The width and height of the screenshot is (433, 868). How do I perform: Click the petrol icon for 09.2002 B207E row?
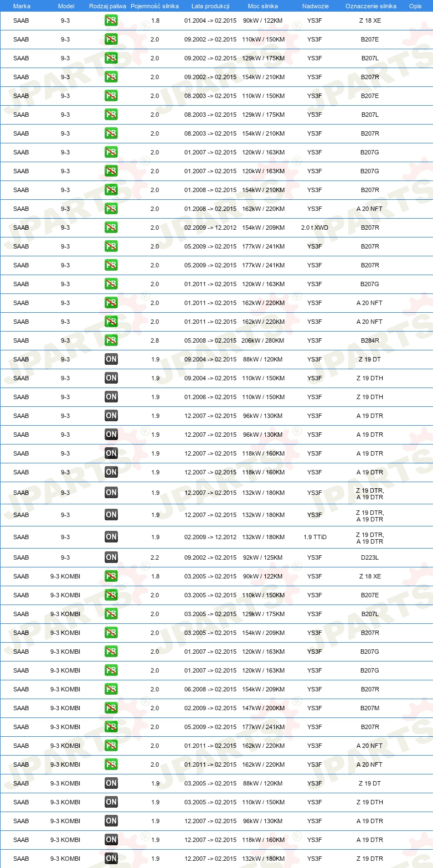point(111,40)
